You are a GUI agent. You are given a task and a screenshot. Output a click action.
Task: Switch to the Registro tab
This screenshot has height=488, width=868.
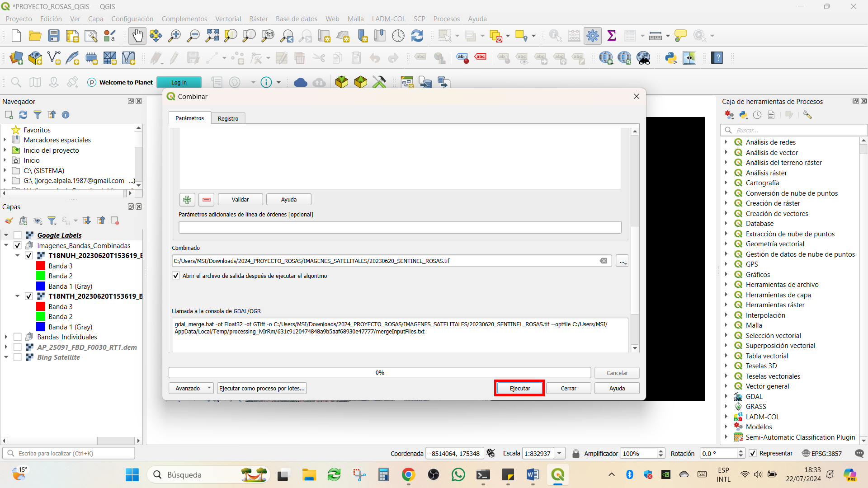[x=228, y=118]
